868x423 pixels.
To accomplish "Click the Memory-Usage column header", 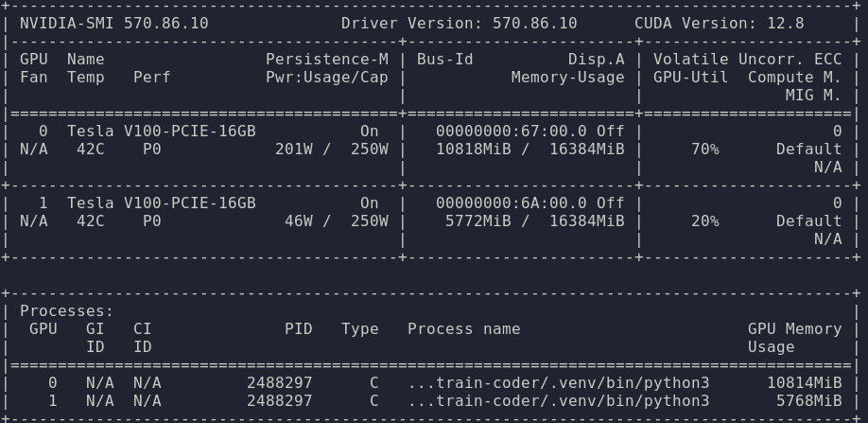I will [568, 77].
